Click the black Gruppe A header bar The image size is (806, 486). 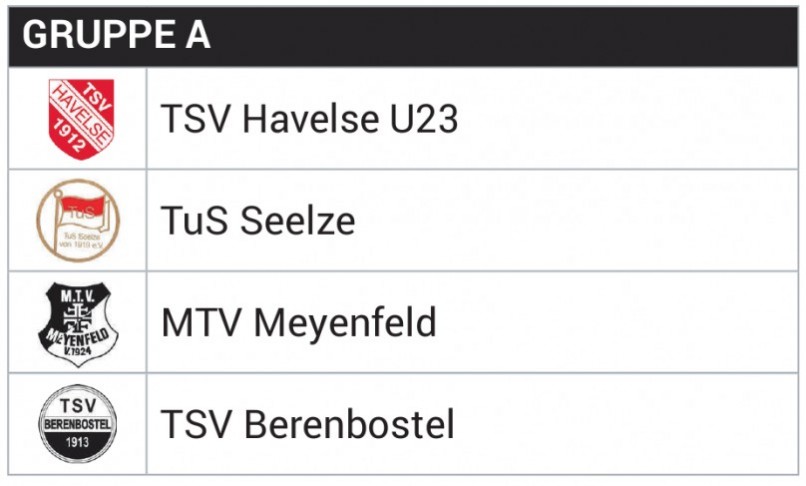coord(403,37)
